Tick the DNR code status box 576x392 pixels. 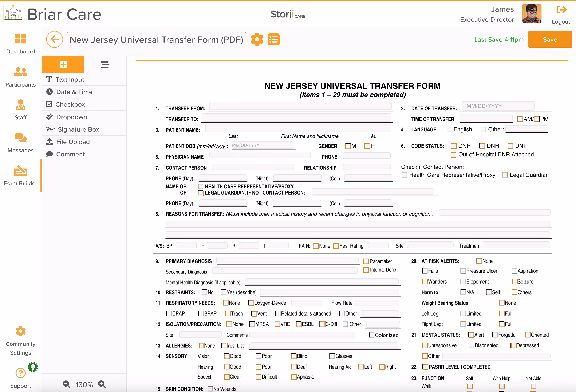454,146
